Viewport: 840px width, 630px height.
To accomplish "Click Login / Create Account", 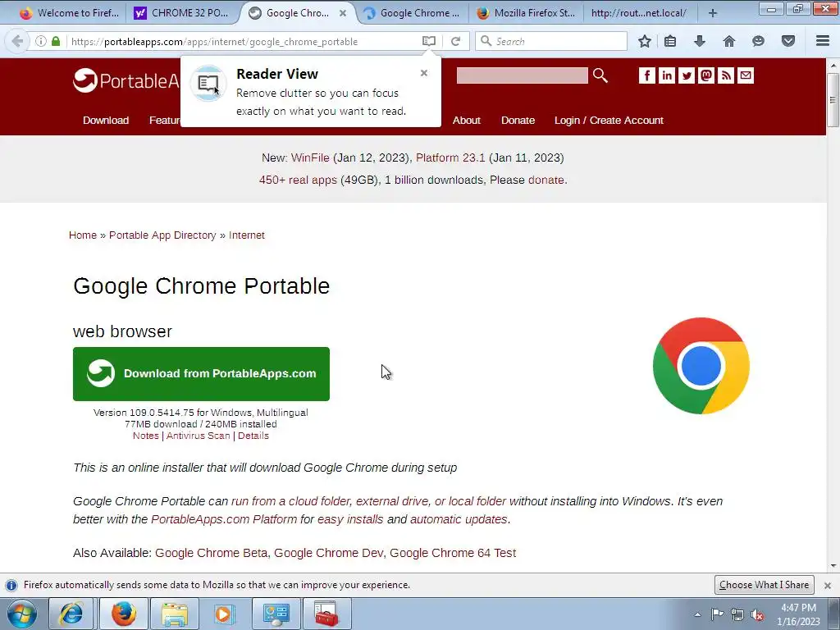I will coord(609,121).
